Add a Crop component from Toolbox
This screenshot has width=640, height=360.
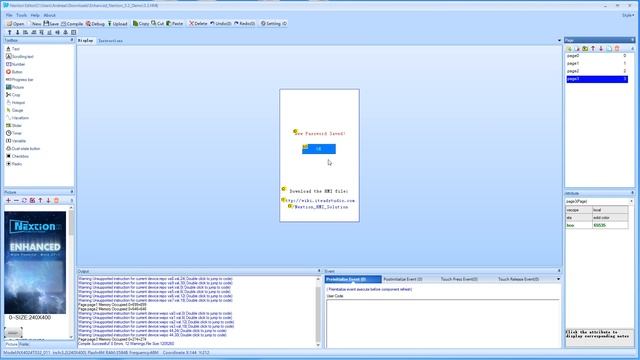(13, 95)
